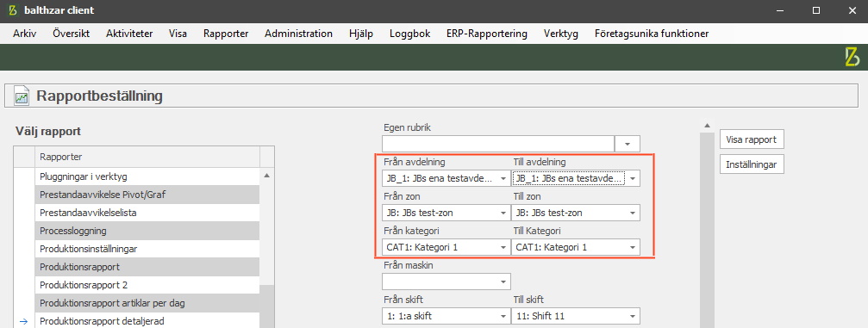Open the Rapporter menu
The height and width of the screenshot is (328, 868).
(x=226, y=34)
